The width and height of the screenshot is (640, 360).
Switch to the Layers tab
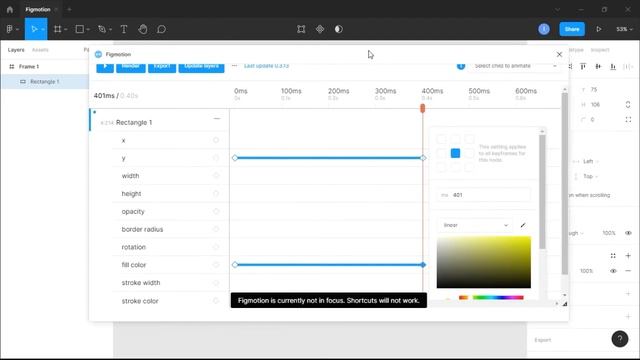16,50
